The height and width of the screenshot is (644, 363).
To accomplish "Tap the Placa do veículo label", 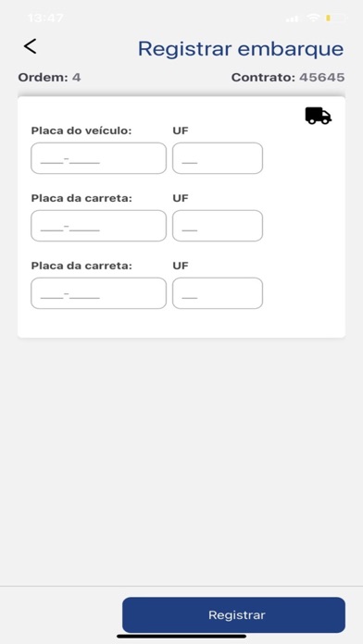I will 81,130.
